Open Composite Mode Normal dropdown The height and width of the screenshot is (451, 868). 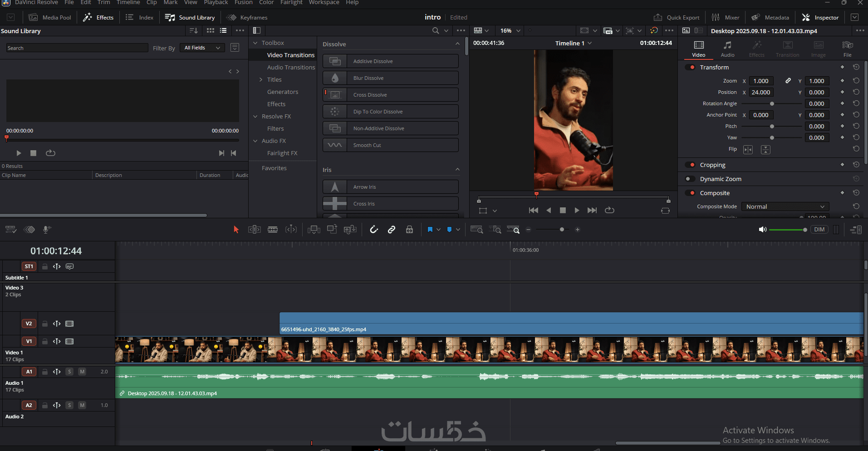coord(785,206)
